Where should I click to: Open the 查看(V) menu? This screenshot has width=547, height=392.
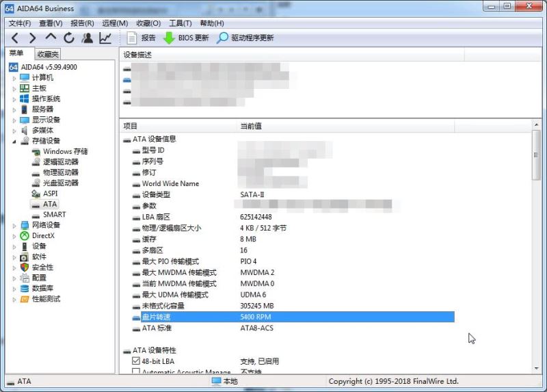pyautogui.click(x=51, y=23)
